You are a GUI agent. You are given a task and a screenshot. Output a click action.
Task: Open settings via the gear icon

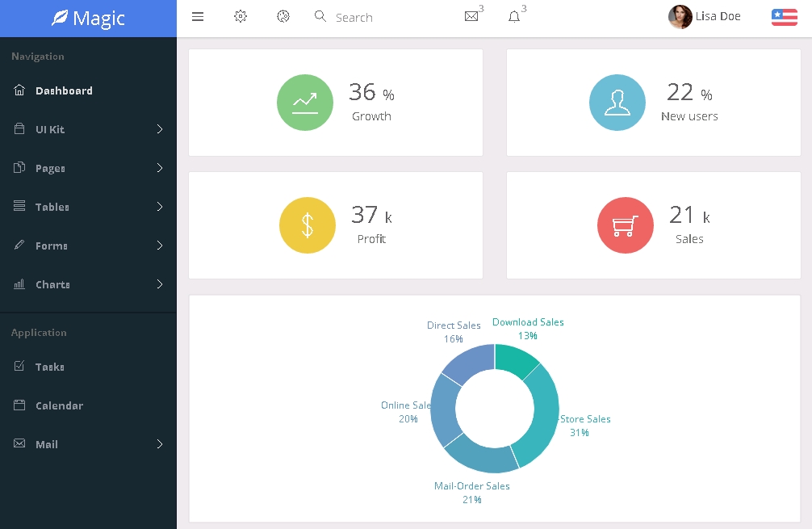241,17
